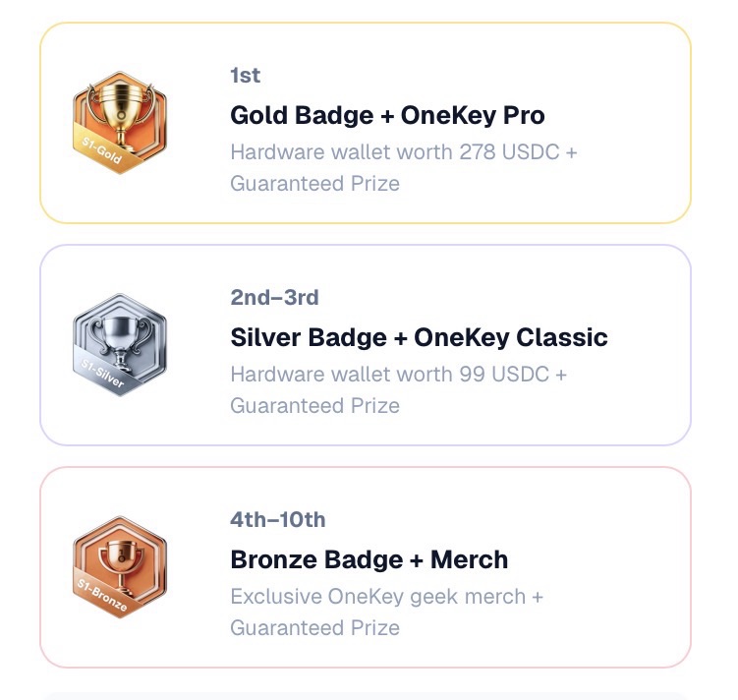Click "Exclusive OneKey geek merch" text
Viewport: 738px width, 700px height.
(x=379, y=597)
